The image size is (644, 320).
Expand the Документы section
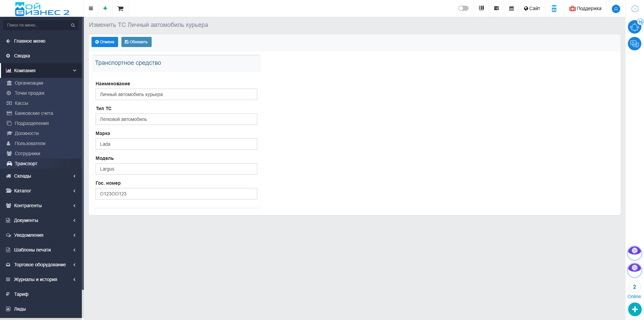click(x=41, y=220)
